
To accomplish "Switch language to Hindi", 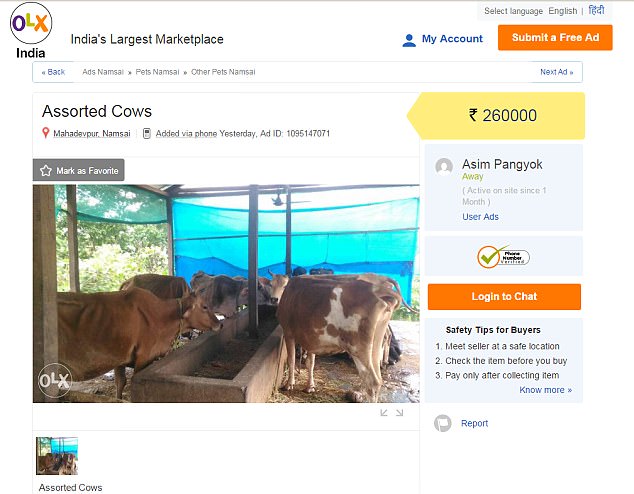I will click(x=596, y=11).
